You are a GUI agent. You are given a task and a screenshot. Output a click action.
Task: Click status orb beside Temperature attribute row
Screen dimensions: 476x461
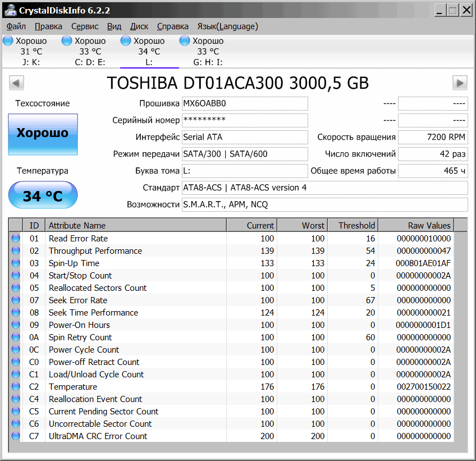click(15, 387)
